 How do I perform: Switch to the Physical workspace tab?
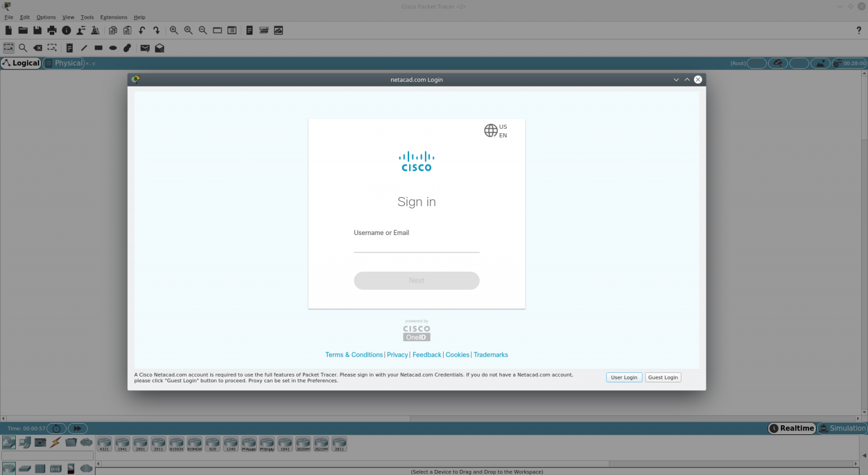tap(64, 63)
